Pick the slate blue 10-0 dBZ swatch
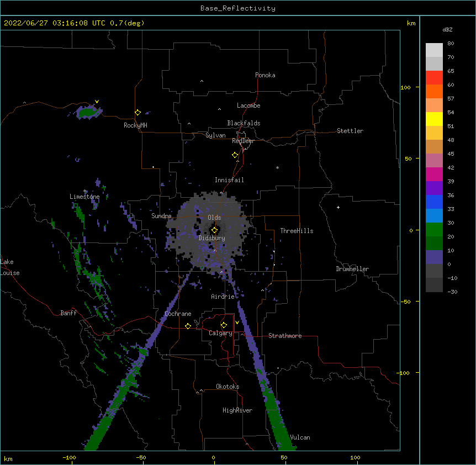 point(434,257)
